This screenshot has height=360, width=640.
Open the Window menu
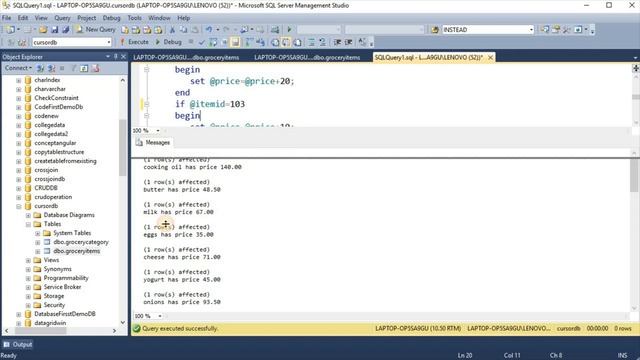pyautogui.click(x=159, y=18)
